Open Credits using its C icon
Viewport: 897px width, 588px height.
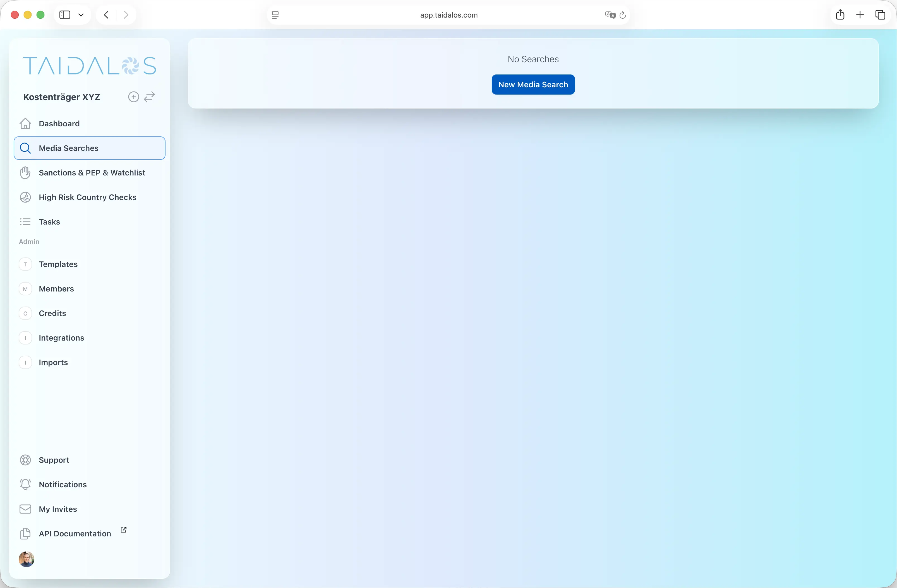(25, 313)
